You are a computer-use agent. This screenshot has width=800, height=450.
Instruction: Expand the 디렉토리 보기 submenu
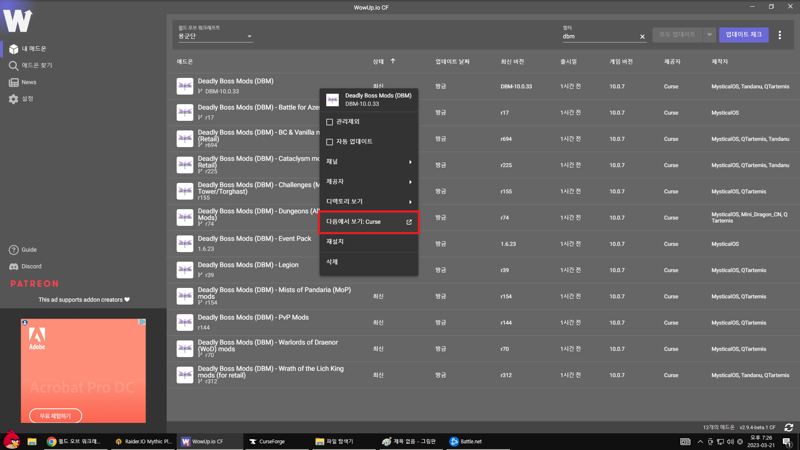coord(368,202)
